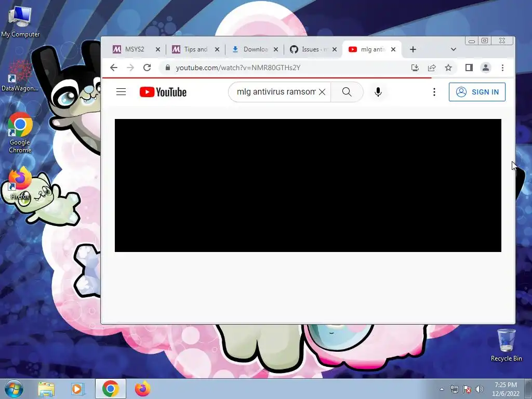Select the Recycle Bin icon
This screenshot has width=532, height=399.
[x=506, y=345]
